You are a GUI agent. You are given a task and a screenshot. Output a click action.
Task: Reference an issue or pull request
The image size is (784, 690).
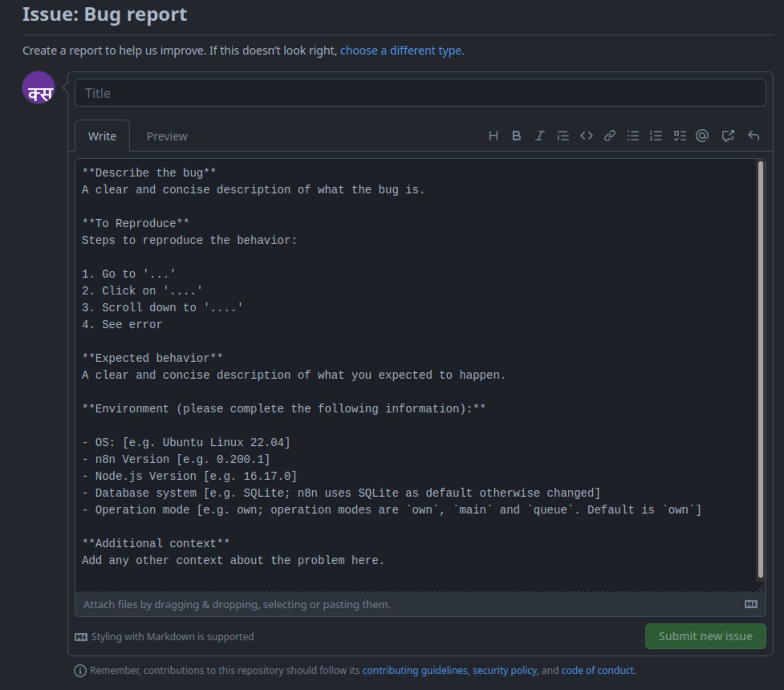[x=728, y=136]
